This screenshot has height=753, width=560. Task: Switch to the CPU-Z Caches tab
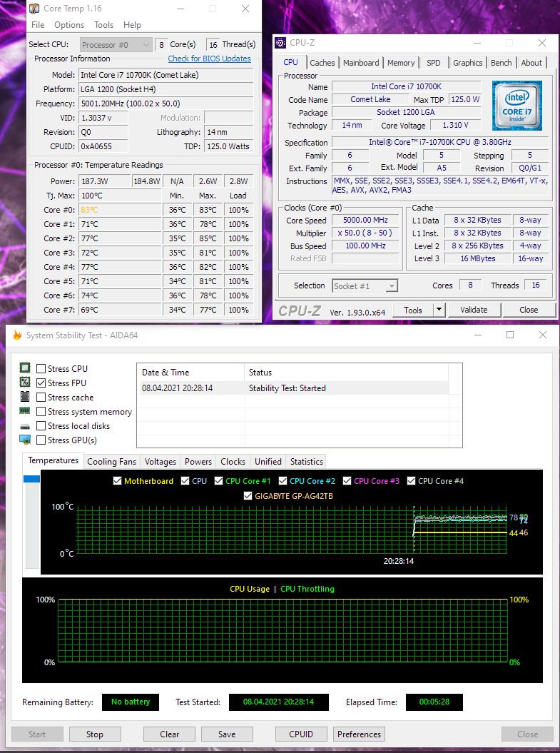(x=322, y=63)
